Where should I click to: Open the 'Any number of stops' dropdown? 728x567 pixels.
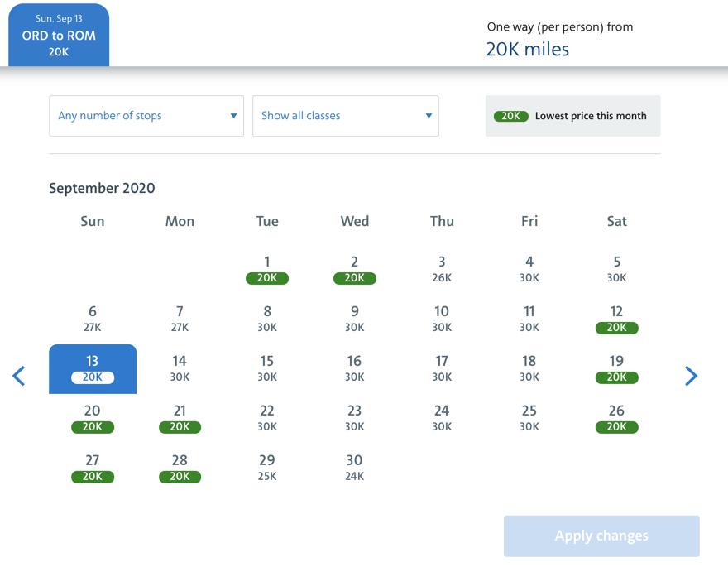pos(146,116)
